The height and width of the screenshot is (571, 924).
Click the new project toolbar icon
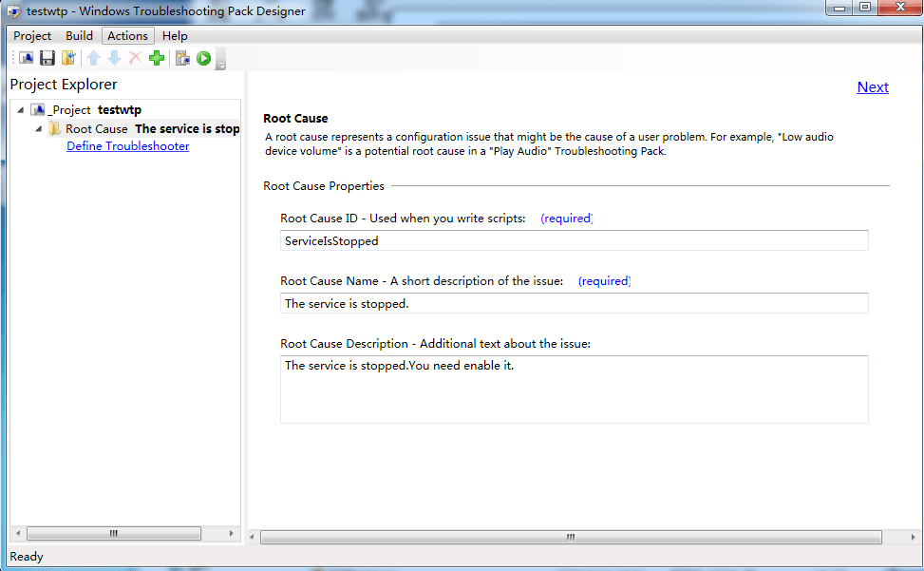pyautogui.click(x=26, y=58)
